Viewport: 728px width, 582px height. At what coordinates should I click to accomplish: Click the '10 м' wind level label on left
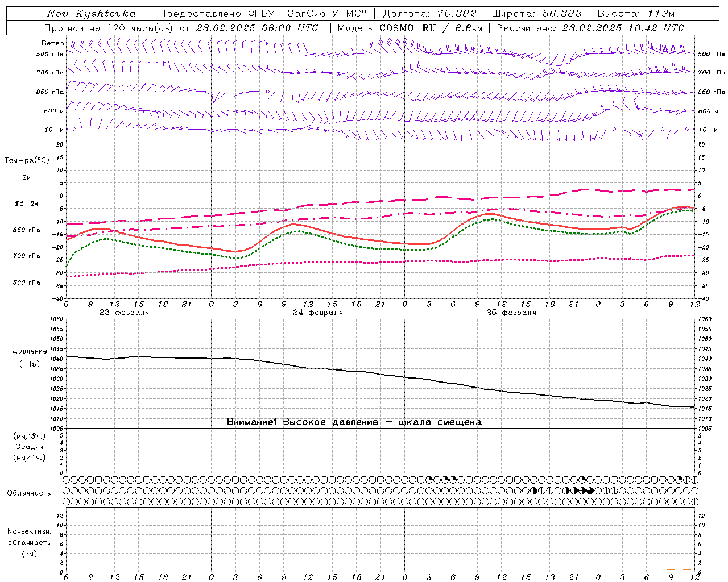pyautogui.click(x=54, y=130)
